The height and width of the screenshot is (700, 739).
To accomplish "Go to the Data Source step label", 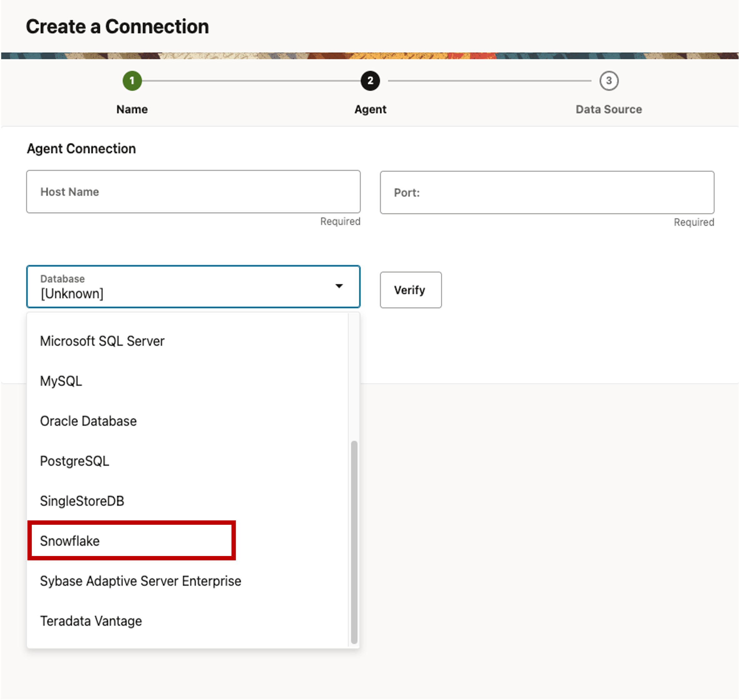I will 608,109.
